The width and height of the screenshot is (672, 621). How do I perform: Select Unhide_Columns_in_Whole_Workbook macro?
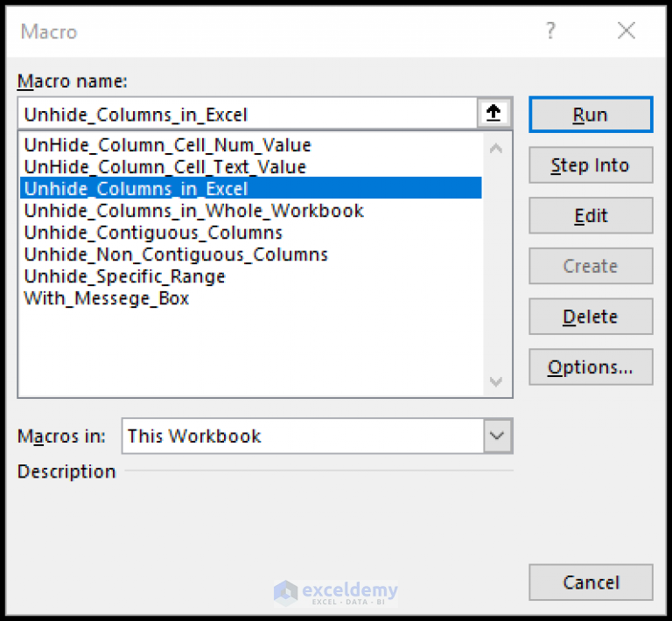click(x=251, y=210)
